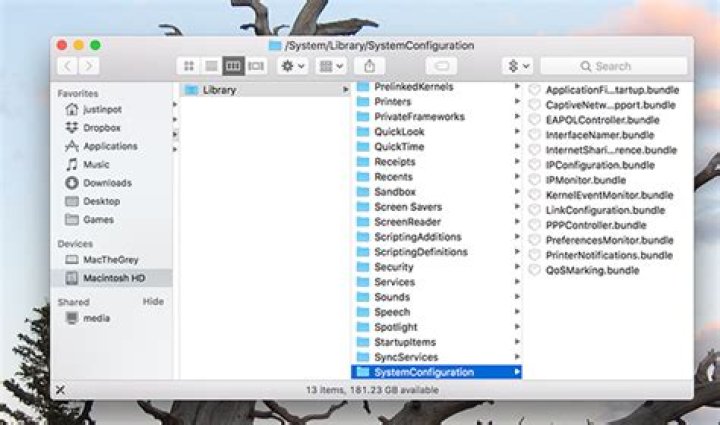Screen dimensions: 720x425
Task: Go back with the left arrow button
Action: coord(67,66)
